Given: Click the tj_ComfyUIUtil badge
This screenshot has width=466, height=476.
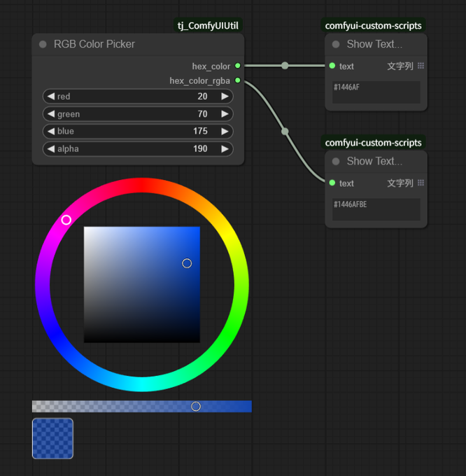Looking at the screenshot, I should pyautogui.click(x=208, y=25).
